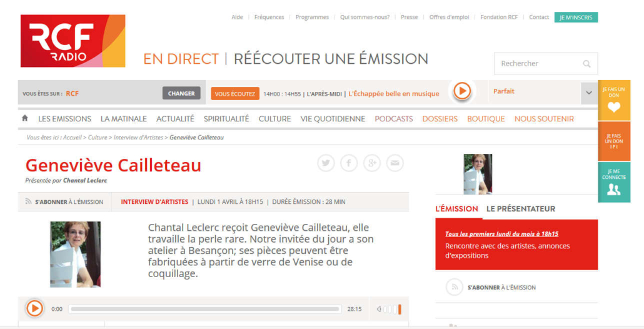
Task: Click the Je m'inscris button
Action: 576,18
